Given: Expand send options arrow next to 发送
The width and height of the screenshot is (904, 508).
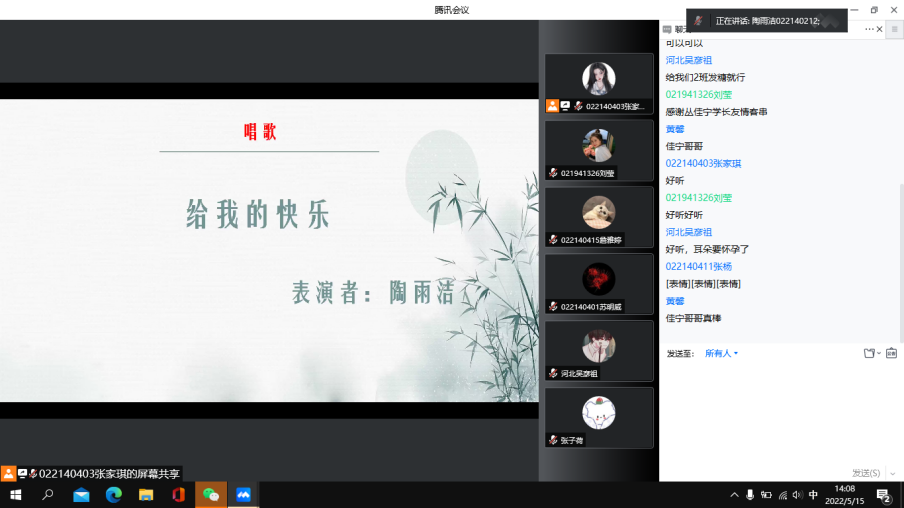Looking at the screenshot, I should click(892, 473).
